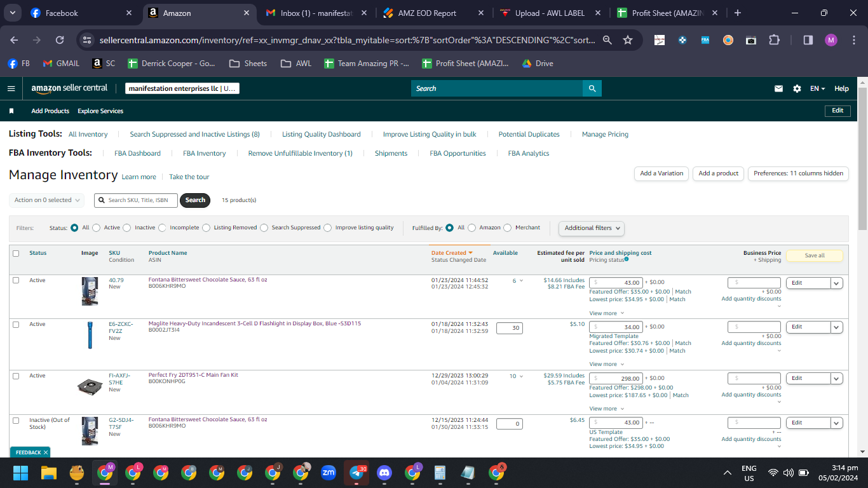Screen dimensions: 868x488
Task: Click the Add a Variation button
Action: pos(661,173)
